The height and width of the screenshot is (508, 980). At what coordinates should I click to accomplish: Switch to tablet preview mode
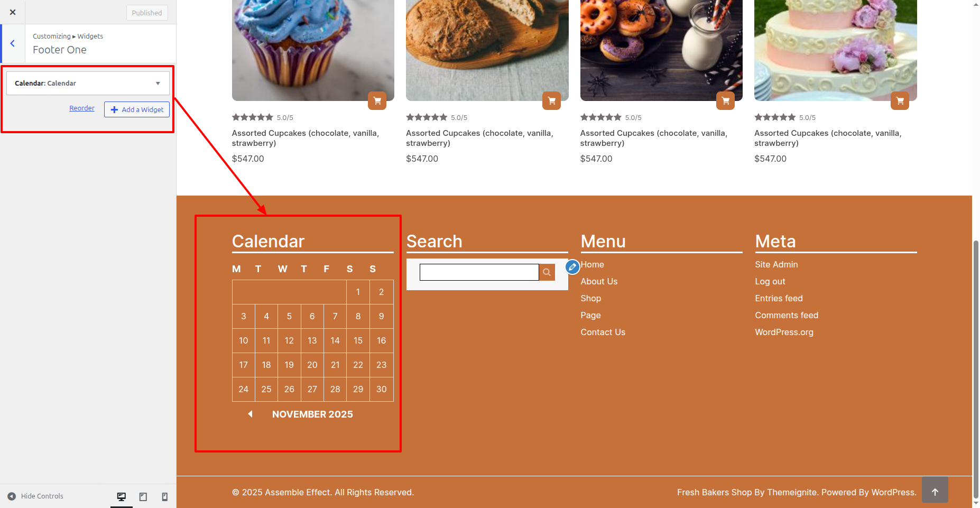click(143, 496)
